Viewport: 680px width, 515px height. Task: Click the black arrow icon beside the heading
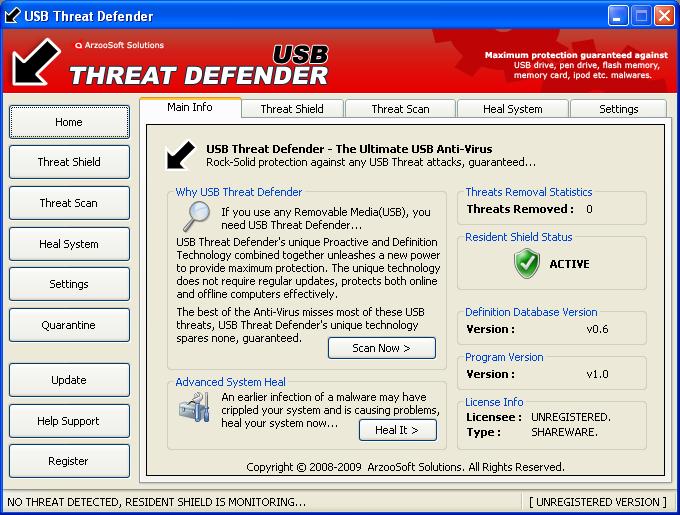(x=180, y=155)
